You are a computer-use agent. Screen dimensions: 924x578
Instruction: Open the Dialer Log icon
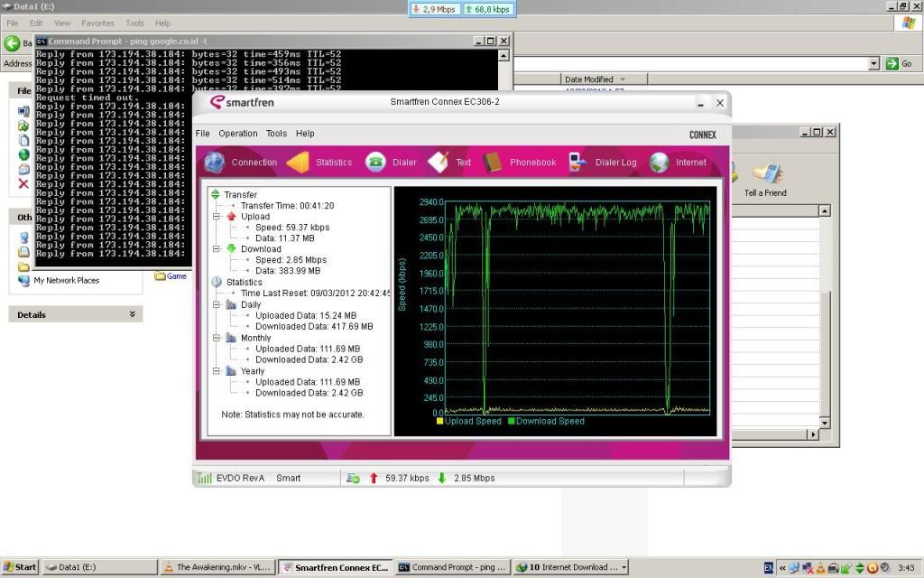pyautogui.click(x=577, y=163)
